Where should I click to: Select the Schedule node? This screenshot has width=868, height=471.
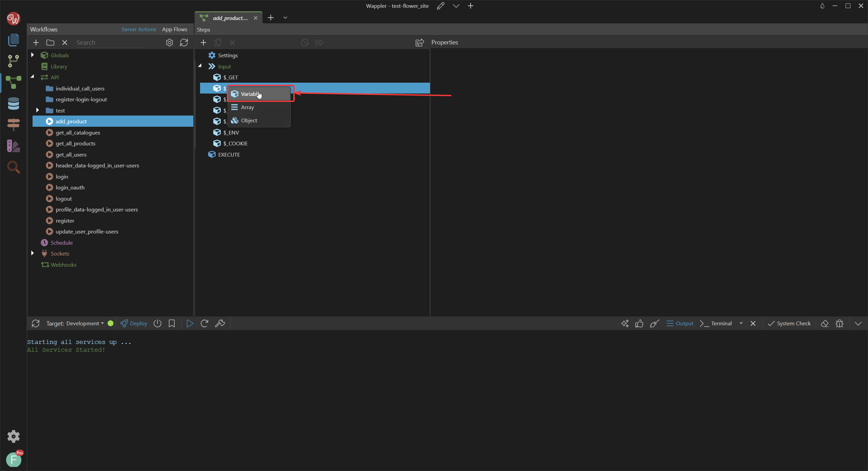point(61,243)
